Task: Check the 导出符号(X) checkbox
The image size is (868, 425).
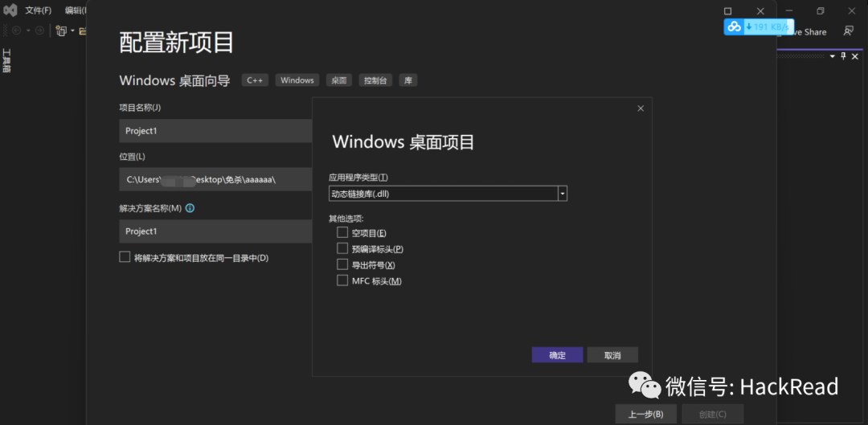Action: [342, 264]
